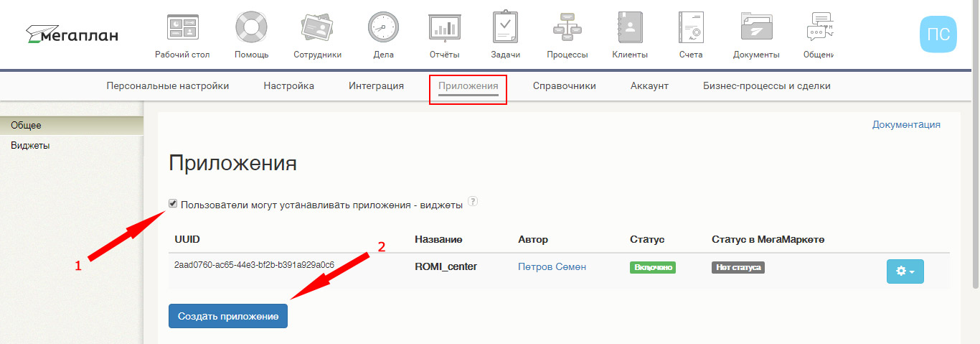
Task: Open the Рабочий стол dashboard icon
Action: 182,28
